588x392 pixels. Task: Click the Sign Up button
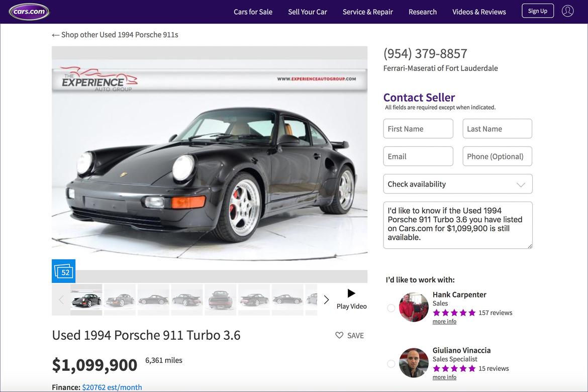click(x=537, y=11)
